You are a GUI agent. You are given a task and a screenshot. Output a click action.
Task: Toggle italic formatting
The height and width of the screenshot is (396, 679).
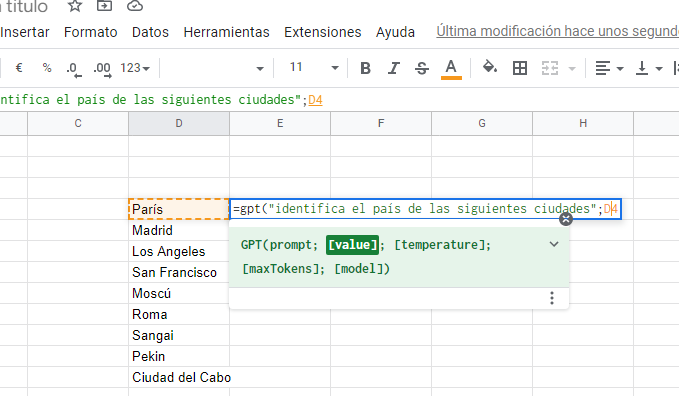click(394, 68)
